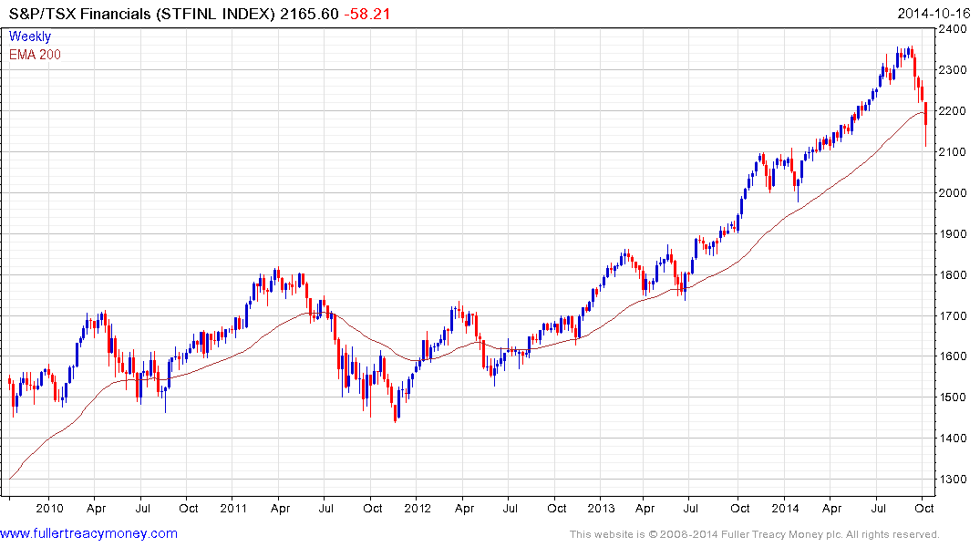Viewport: 980px width, 547px height.
Task: Click the 2010 year label on time axis
Action: [49, 508]
